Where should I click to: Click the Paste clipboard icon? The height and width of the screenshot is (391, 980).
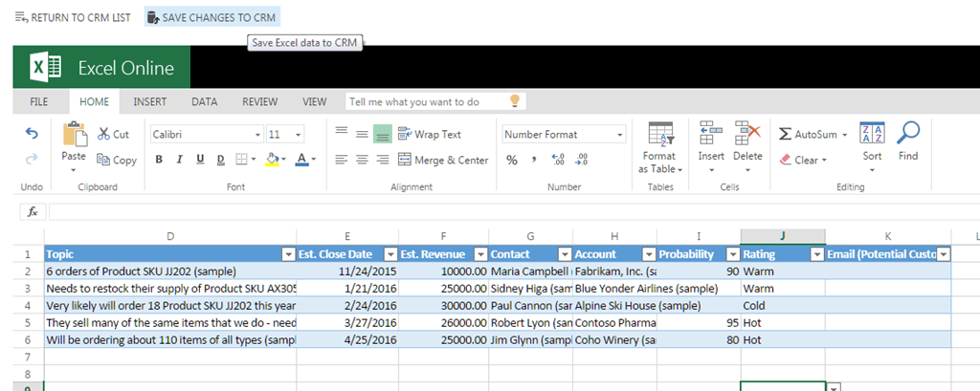[74, 134]
